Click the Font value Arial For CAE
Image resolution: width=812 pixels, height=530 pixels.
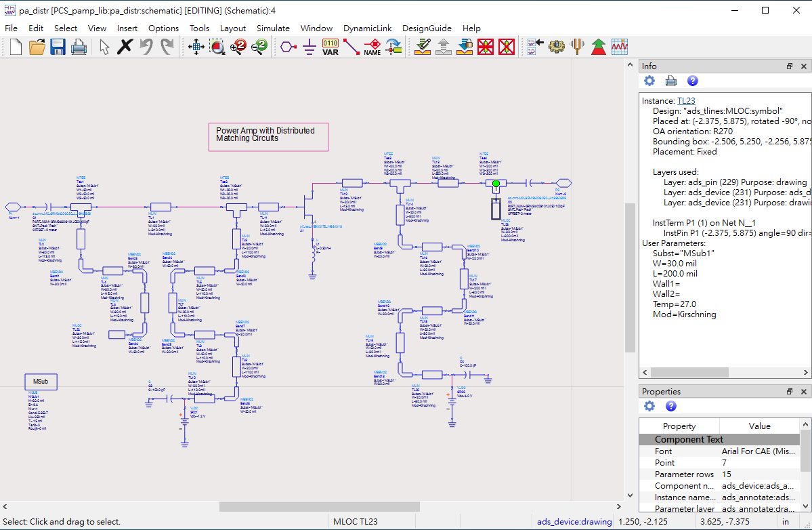click(758, 451)
